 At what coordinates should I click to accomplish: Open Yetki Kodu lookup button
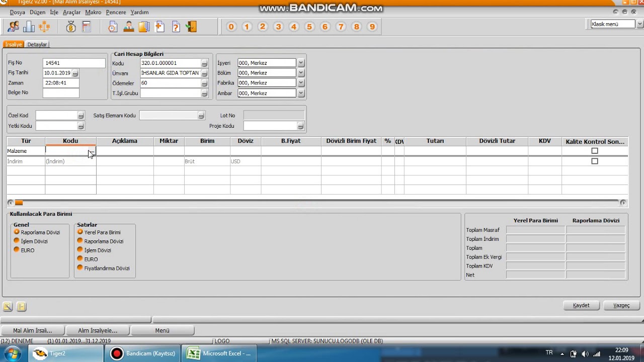tap(80, 126)
